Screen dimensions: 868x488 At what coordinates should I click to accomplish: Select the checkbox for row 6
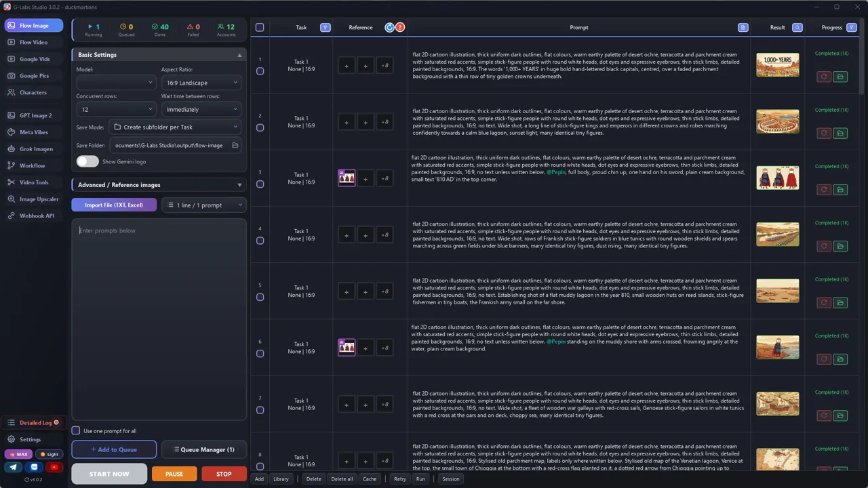[x=260, y=353]
